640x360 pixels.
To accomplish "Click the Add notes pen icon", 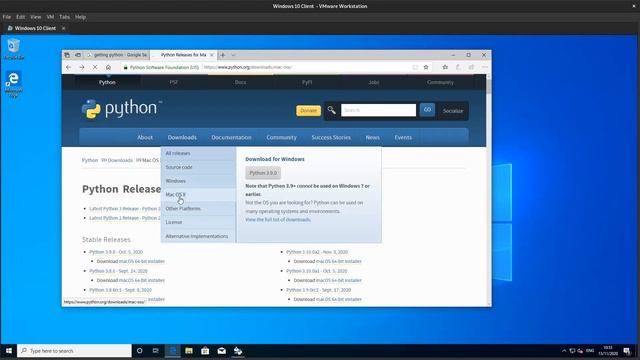I will [x=458, y=67].
